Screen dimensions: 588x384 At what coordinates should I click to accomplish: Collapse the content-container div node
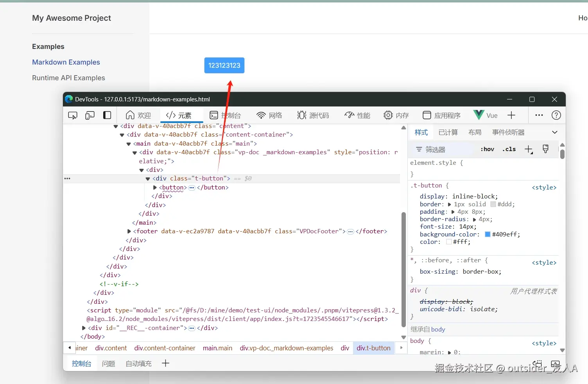click(x=122, y=135)
